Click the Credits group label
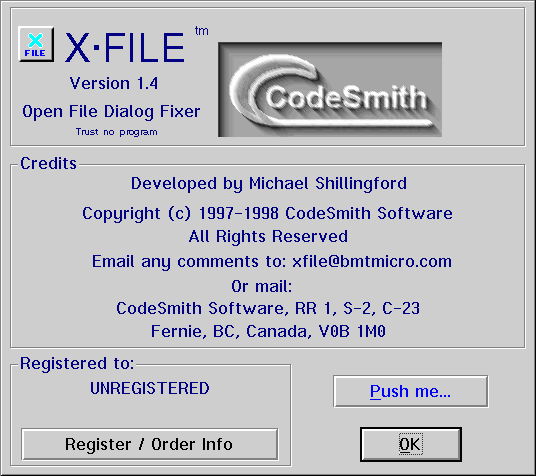 49,163
